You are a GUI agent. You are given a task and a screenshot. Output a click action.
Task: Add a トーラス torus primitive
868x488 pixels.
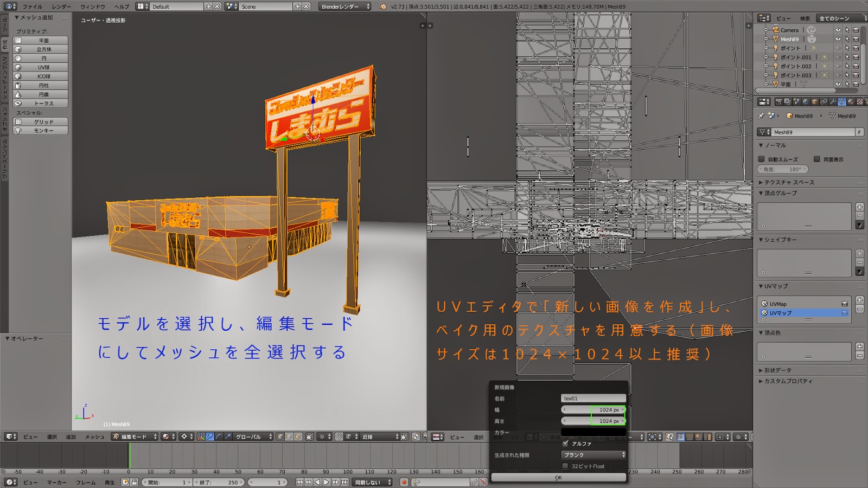(x=41, y=103)
